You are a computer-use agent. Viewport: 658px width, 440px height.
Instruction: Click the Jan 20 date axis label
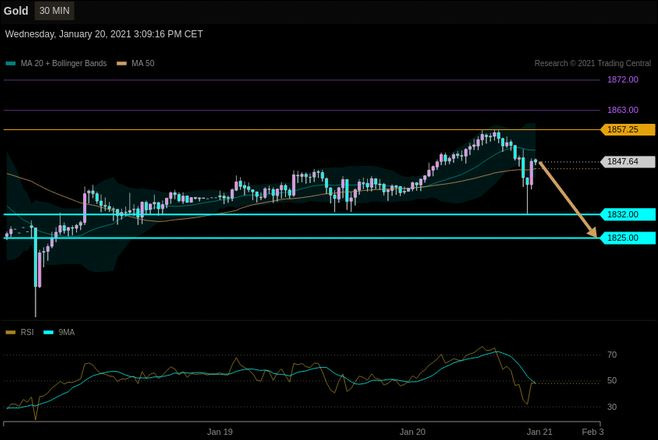412,432
